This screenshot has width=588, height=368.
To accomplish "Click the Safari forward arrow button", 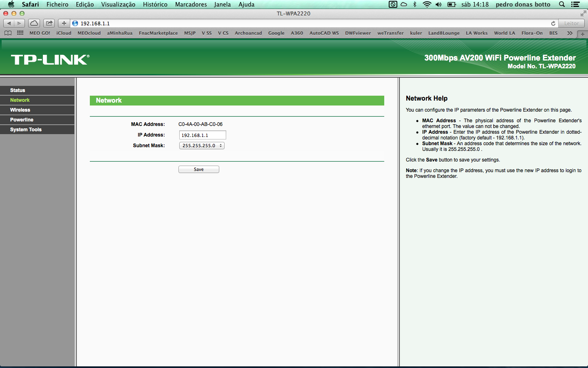I will coord(19,23).
